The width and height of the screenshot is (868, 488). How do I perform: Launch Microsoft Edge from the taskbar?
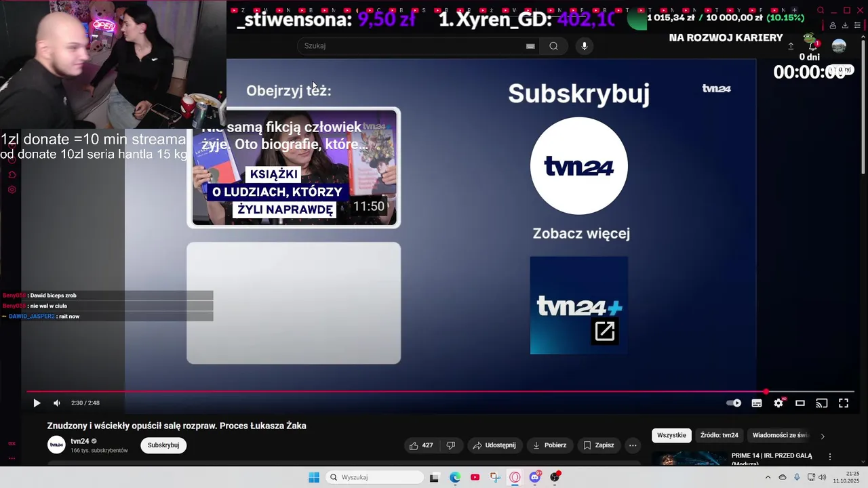(x=455, y=477)
